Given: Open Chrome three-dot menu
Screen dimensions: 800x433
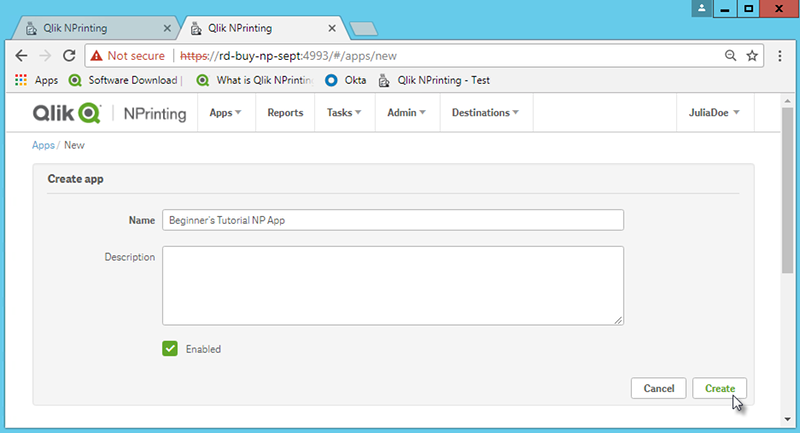Looking at the screenshot, I should tap(777, 55).
